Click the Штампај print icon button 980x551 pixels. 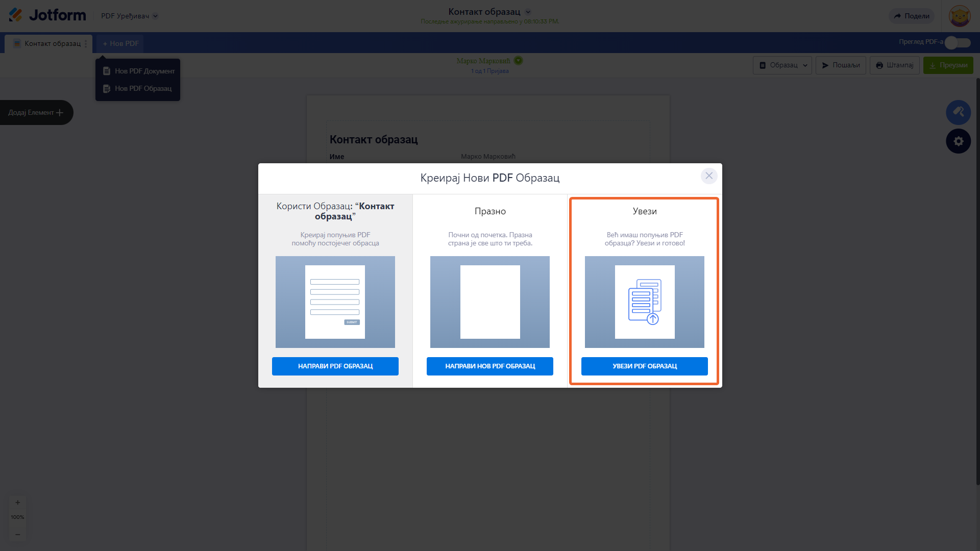click(x=894, y=65)
